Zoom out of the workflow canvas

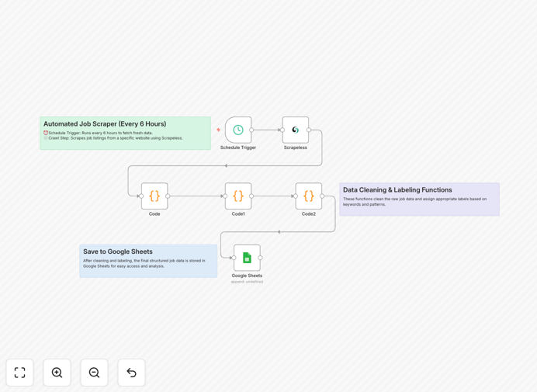coord(94,373)
